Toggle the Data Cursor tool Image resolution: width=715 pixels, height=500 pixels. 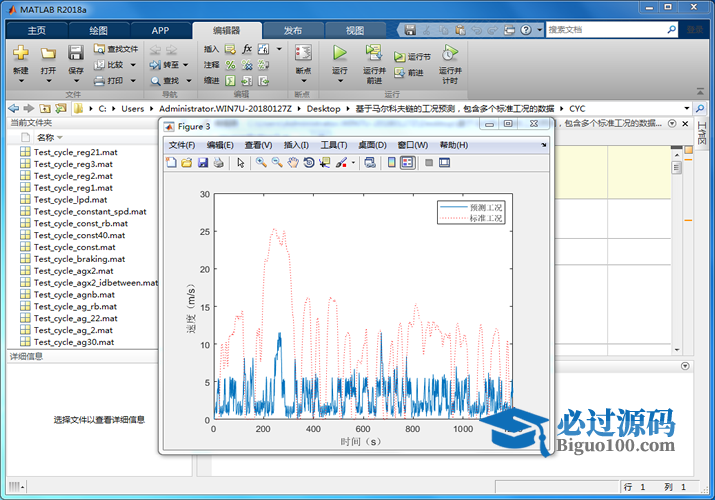coord(325,162)
